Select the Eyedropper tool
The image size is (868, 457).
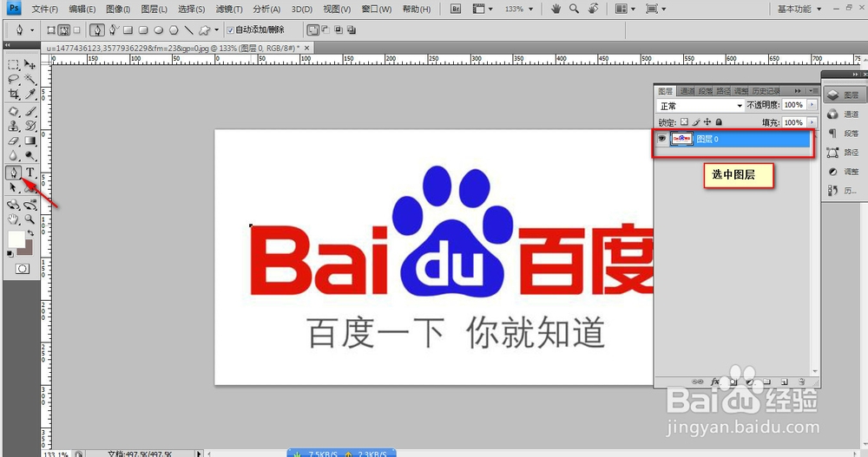click(x=30, y=94)
